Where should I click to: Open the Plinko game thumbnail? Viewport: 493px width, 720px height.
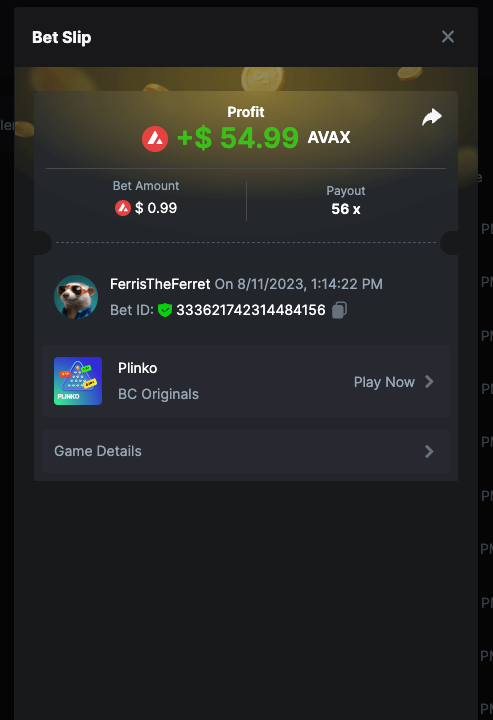click(x=78, y=381)
